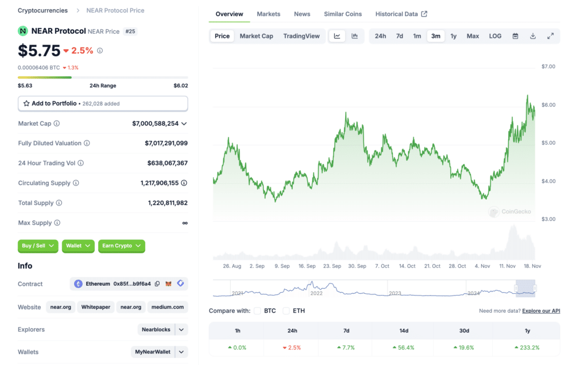The image size is (588, 365).
Task: Click left handle of chart range selector
Action: 516,288
